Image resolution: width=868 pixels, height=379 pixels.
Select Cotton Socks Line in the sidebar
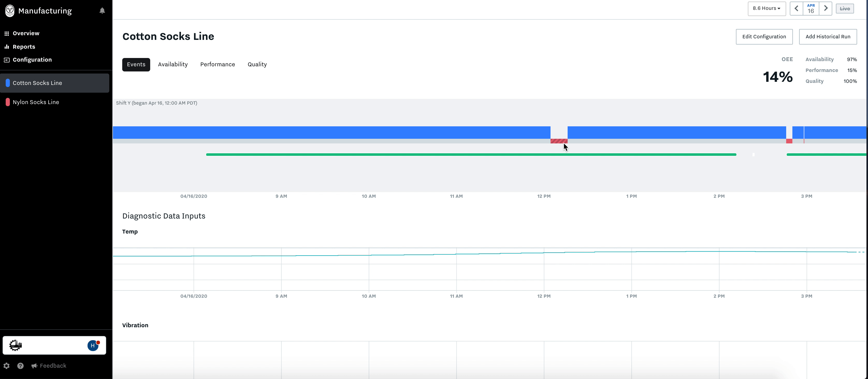pos(55,83)
